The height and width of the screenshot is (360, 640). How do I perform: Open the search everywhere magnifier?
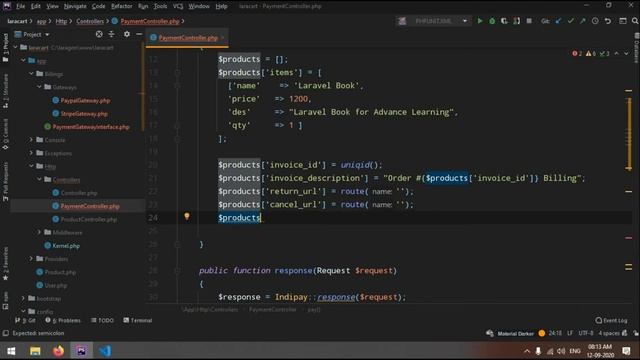point(635,21)
